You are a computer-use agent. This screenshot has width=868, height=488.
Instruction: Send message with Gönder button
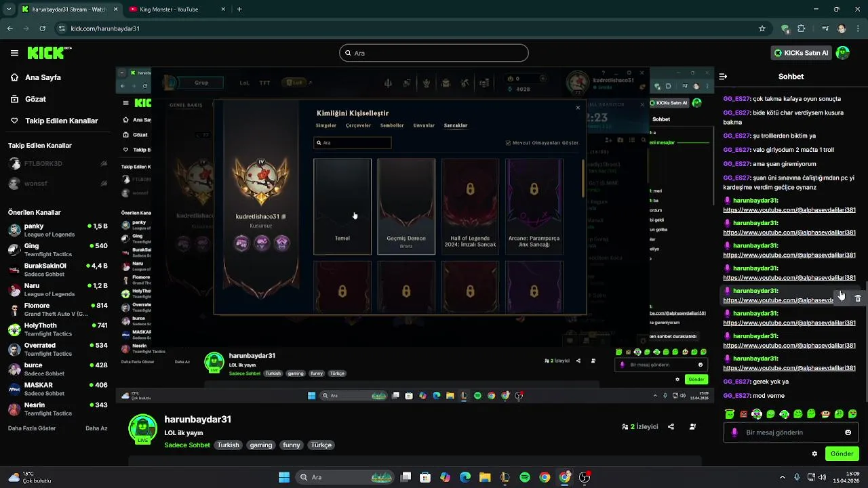pos(842,453)
